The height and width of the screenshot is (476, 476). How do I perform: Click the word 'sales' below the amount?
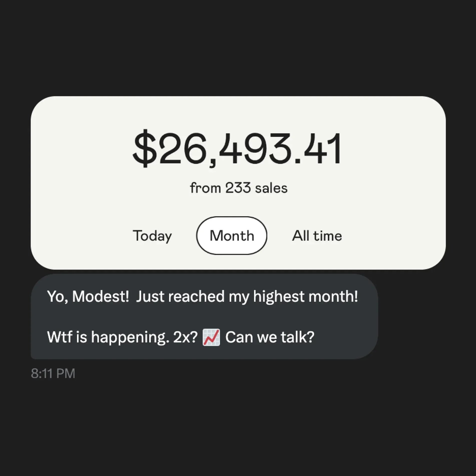click(x=271, y=188)
